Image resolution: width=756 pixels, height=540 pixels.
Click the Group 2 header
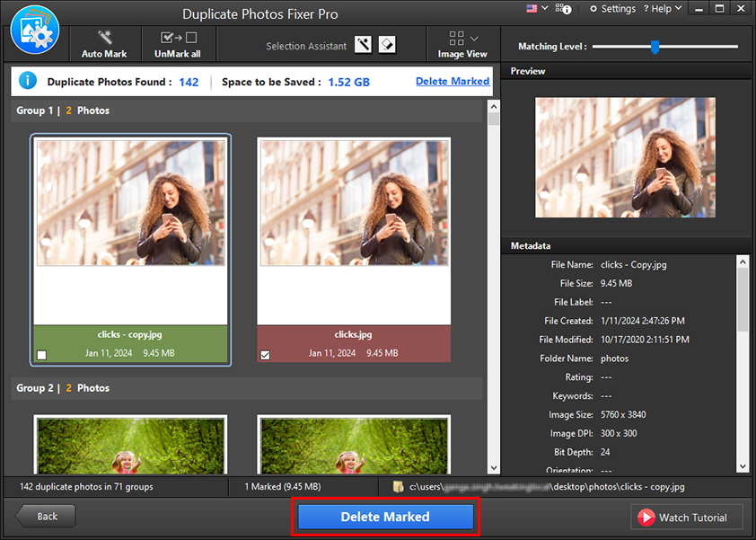point(246,388)
